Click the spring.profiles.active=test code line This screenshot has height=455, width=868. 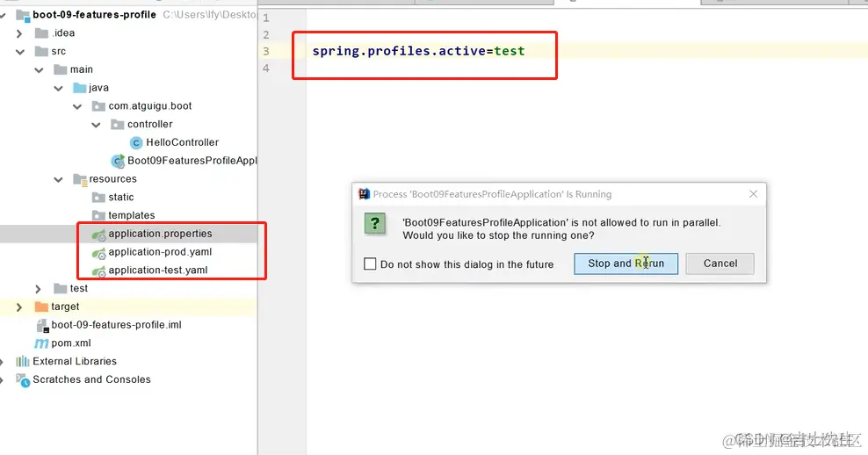tap(418, 52)
